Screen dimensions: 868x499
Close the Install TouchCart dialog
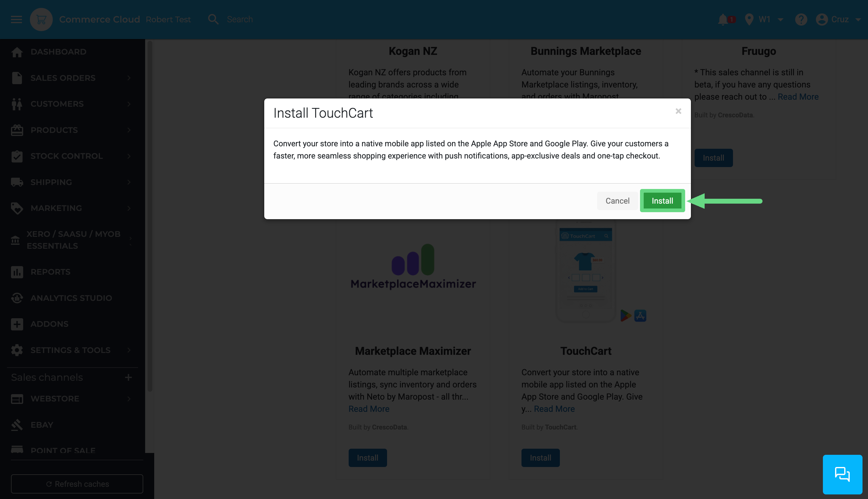pyautogui.click(x=678, y=111)
